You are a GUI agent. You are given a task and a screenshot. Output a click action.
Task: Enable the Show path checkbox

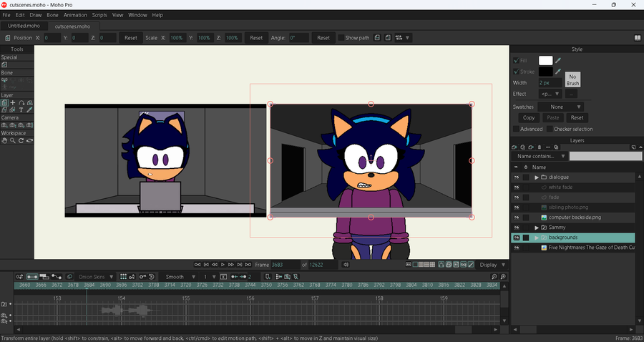click(x=341, y=38)
